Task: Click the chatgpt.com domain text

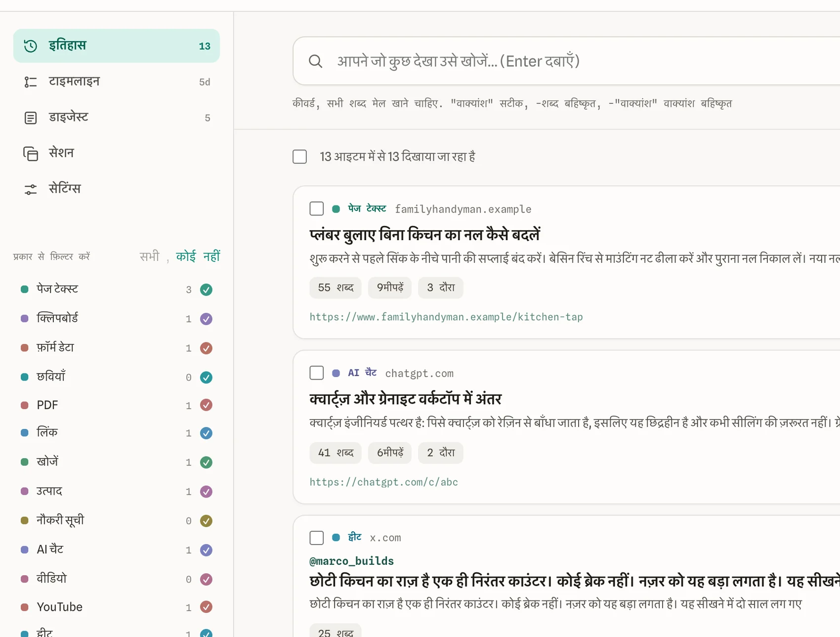Action: click(420, 373)
